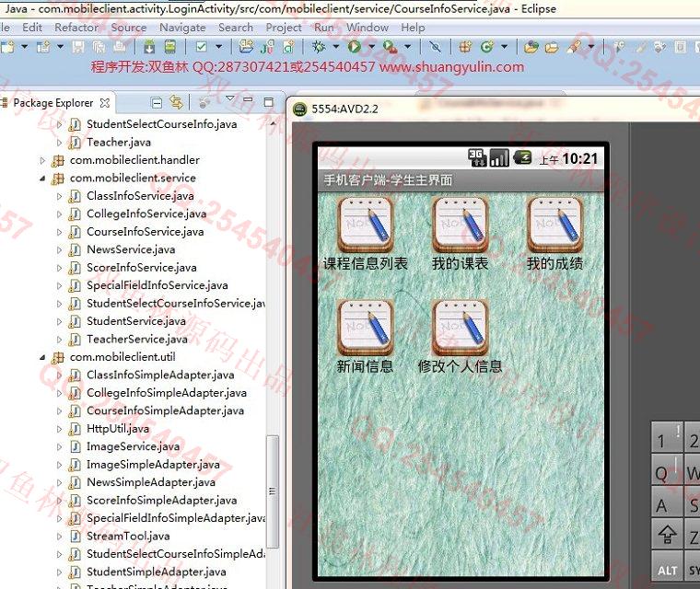Open the Android SDK Manager icon
Viewport: 700px width, 589px height.
pos(149,46)
